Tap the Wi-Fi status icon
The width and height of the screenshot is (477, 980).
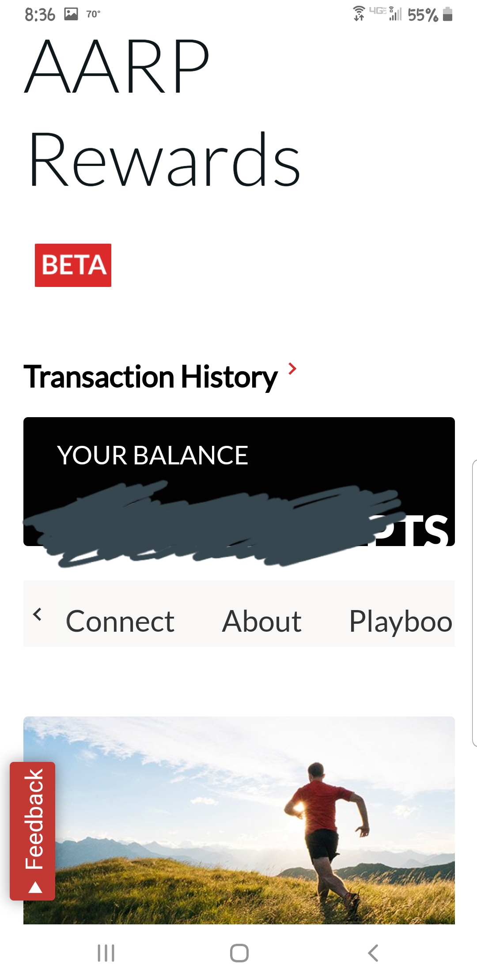[359, 14]
